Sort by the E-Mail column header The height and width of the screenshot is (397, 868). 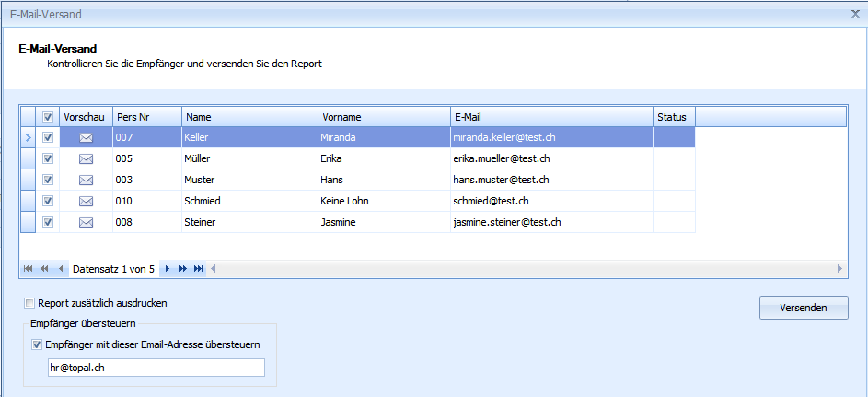[550, 117]
